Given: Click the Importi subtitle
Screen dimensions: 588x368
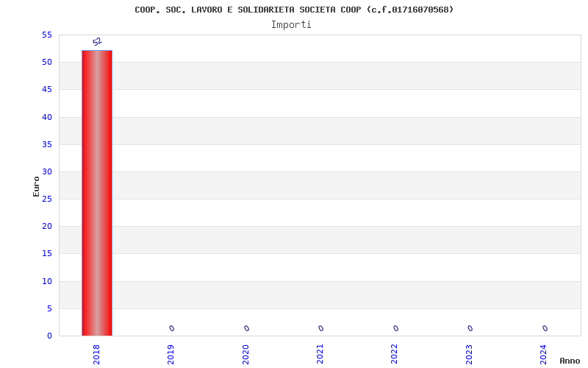Looking at the screenshot, I should coord(291,25).
